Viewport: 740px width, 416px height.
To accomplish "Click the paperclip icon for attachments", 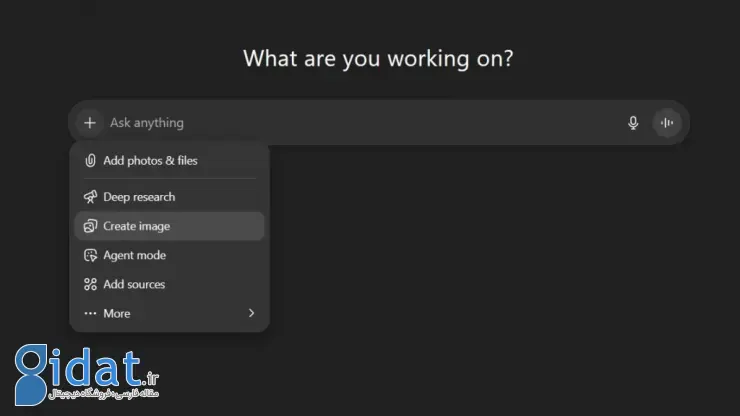I will pos(90,160).
